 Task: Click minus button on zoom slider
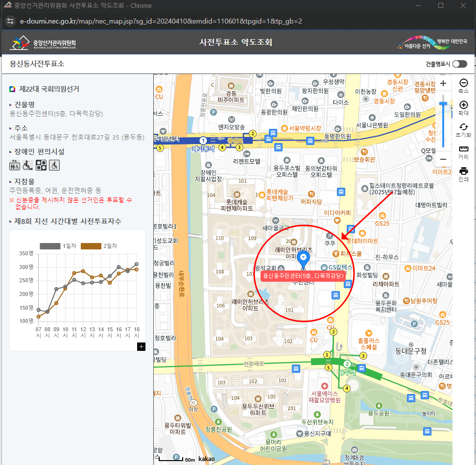coord(443,159)
